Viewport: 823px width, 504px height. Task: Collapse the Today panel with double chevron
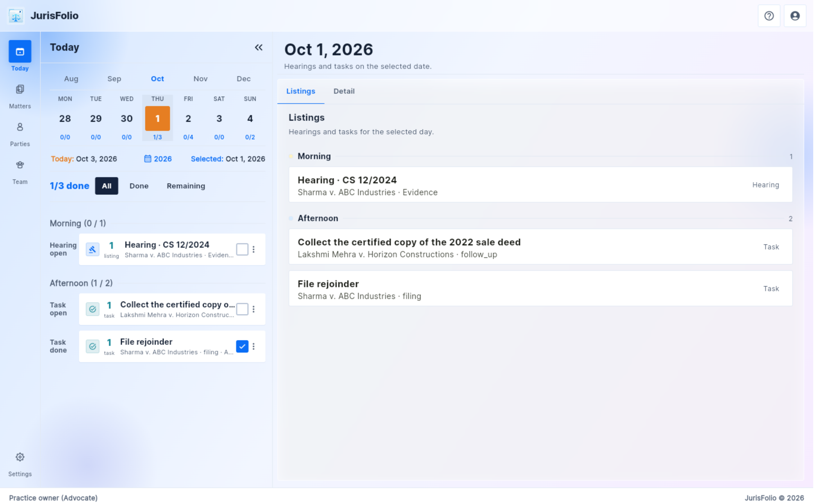click(x=259, y=47)
